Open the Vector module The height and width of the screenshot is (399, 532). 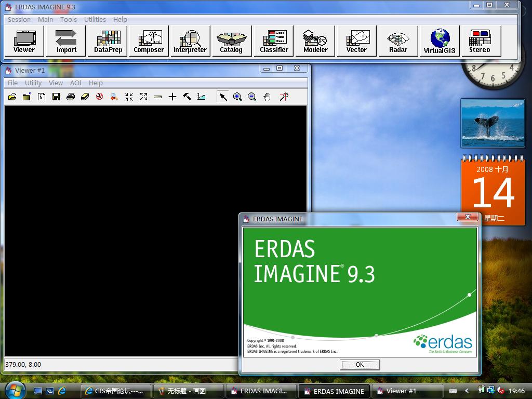click(356, 41)
